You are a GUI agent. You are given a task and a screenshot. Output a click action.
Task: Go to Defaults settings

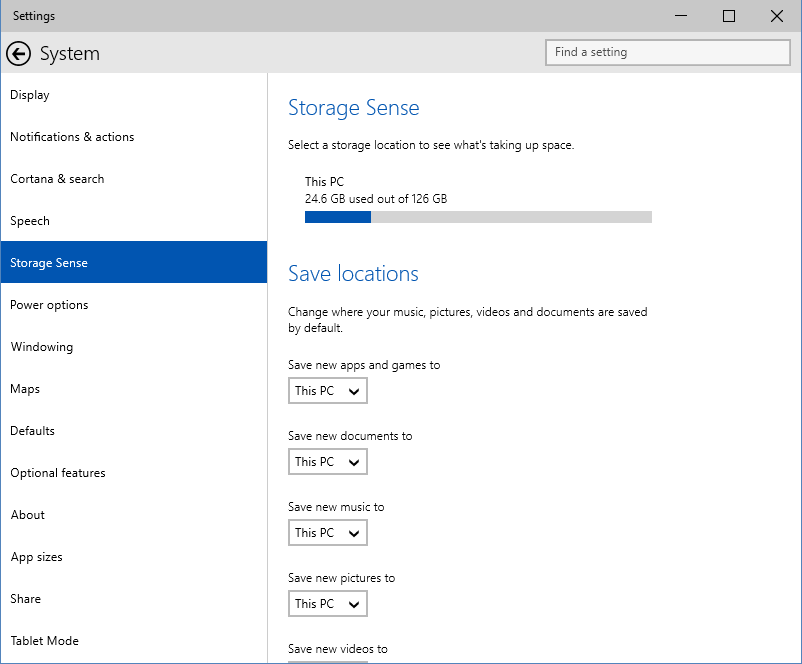click(33, 431)
